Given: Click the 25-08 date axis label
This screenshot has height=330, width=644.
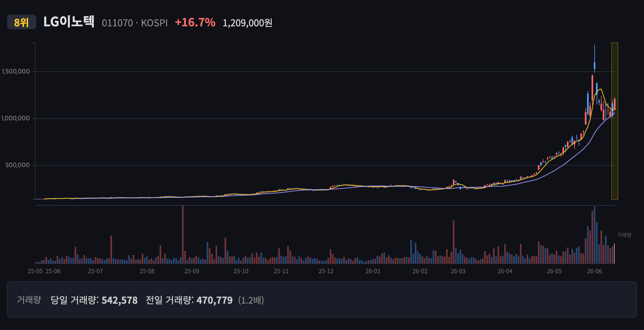Looking at the screenshot, I should pyautogui.click(x=147, y=271).
